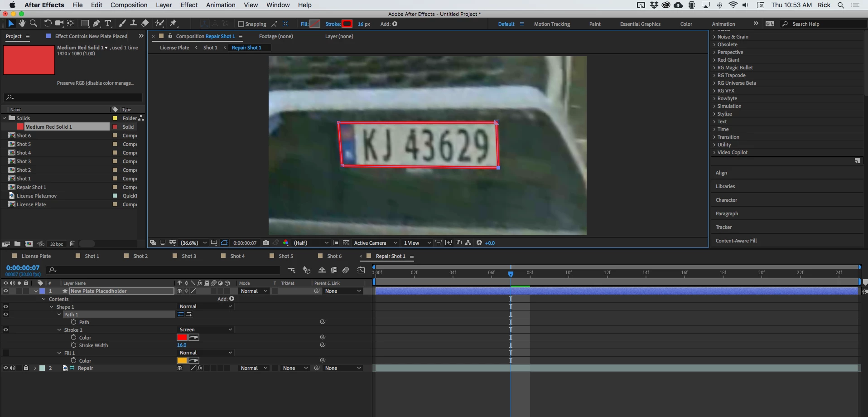
Task: Switch to the Shot 3 timeline tab
Action: [x=189, y=256]
